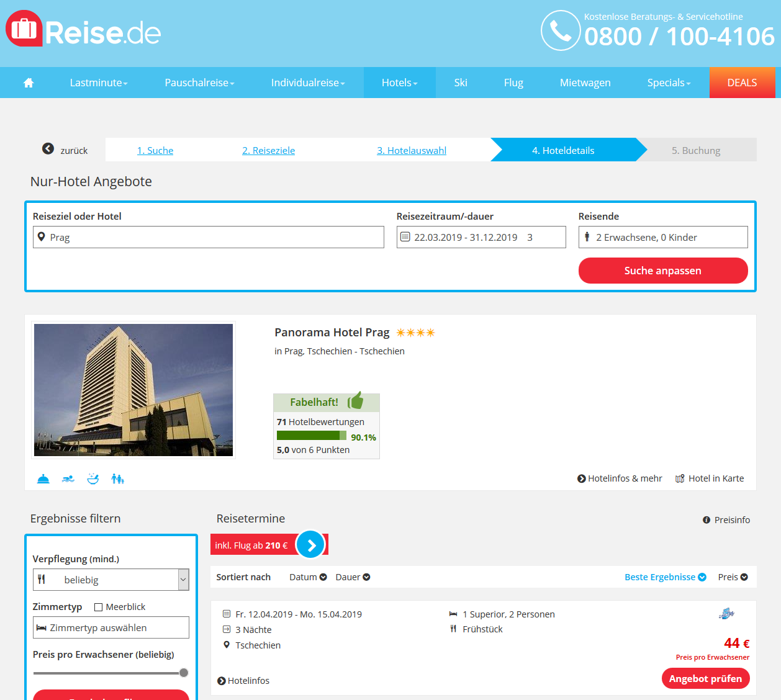This screenshot has width=781, height=700.
Task: Click the wellness spa amenity icon
Action: [x=93, y=478]
